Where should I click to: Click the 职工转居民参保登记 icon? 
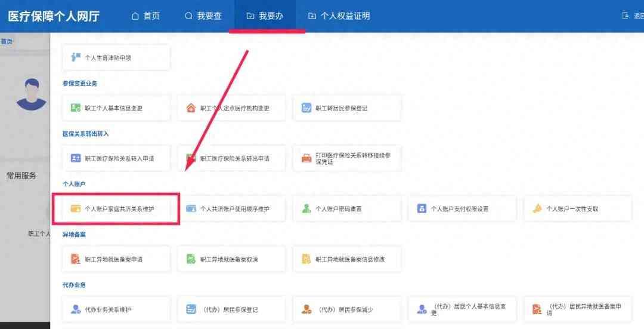[306, 108]
